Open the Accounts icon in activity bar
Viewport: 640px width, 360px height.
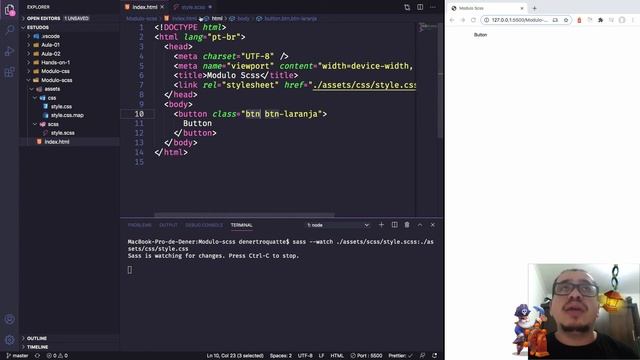pos(9,319)
